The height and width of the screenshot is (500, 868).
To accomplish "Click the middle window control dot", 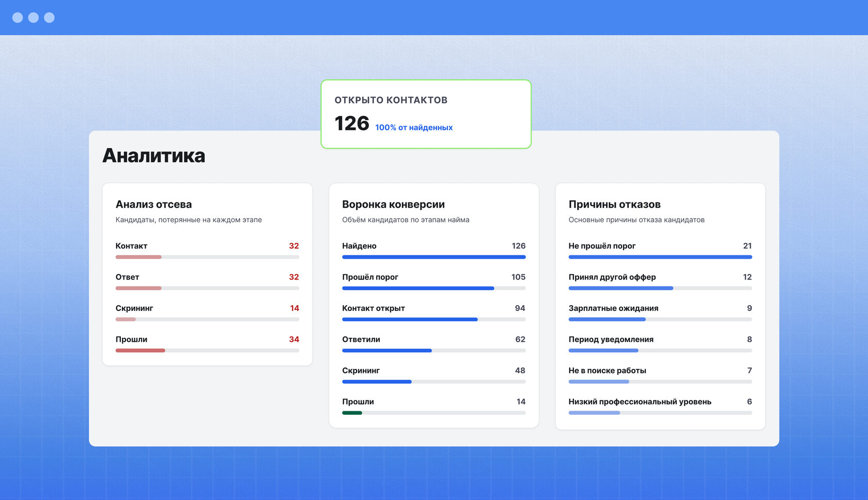I will click(x=34, y=18).
